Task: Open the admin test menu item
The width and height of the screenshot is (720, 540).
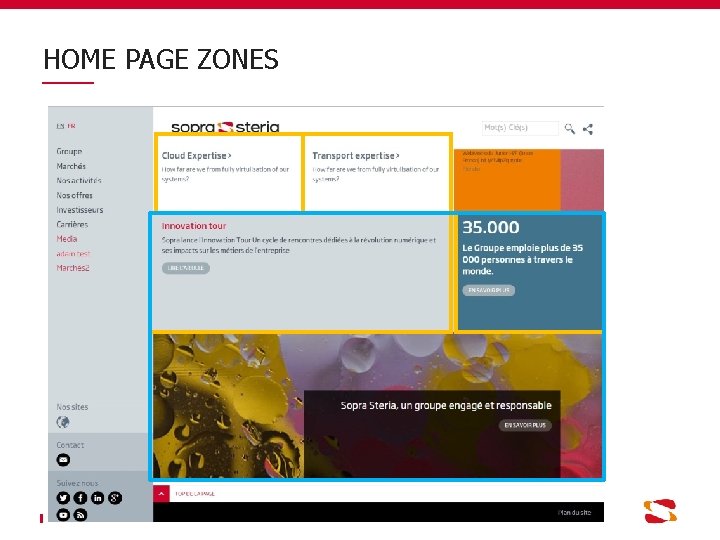Action: coord(73,253)
